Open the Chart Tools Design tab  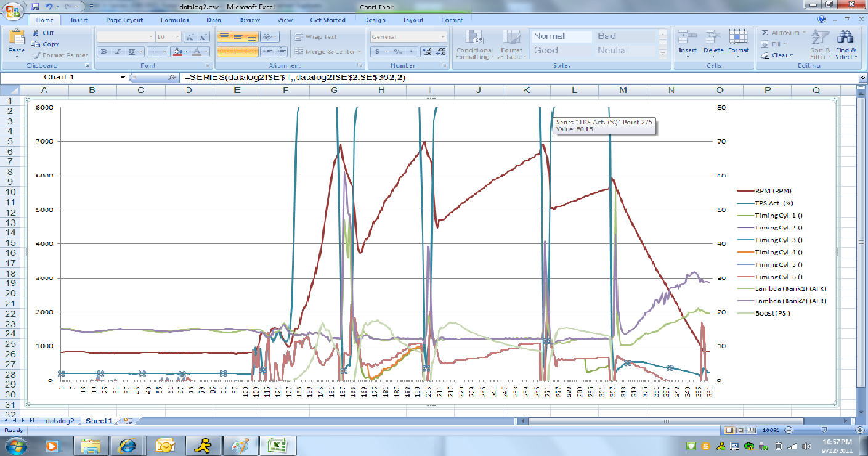375,20
